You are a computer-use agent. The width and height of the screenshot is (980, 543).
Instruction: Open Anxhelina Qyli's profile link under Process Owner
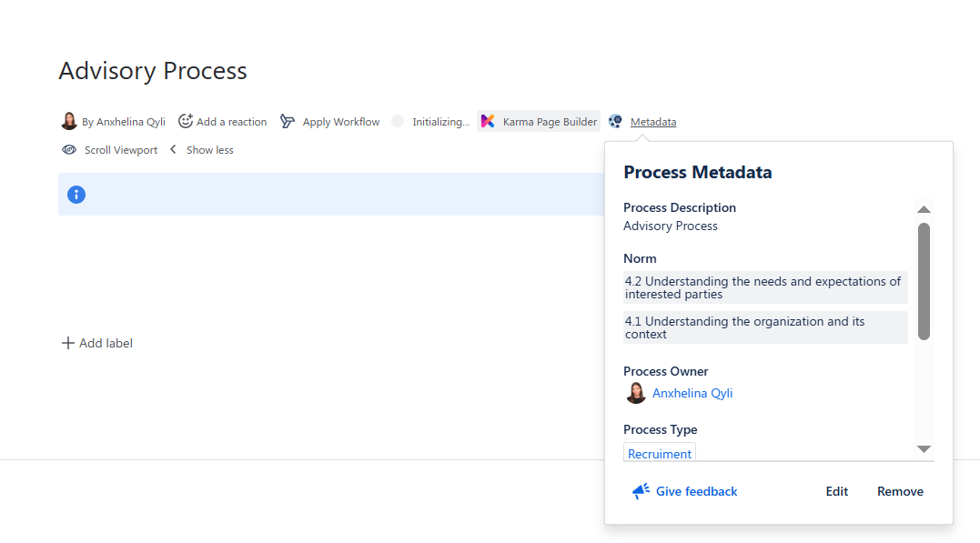[x=692, y=393]
